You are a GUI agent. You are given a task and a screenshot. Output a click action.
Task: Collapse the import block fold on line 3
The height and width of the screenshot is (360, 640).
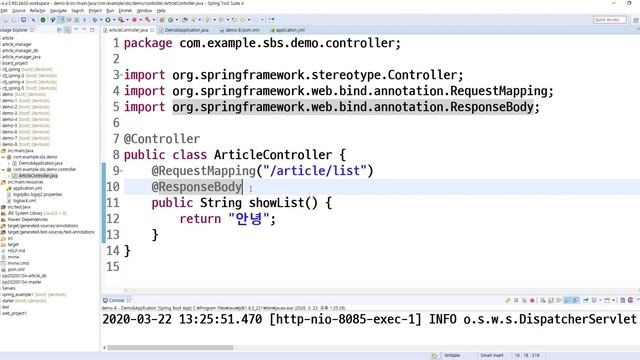[122, 75]
